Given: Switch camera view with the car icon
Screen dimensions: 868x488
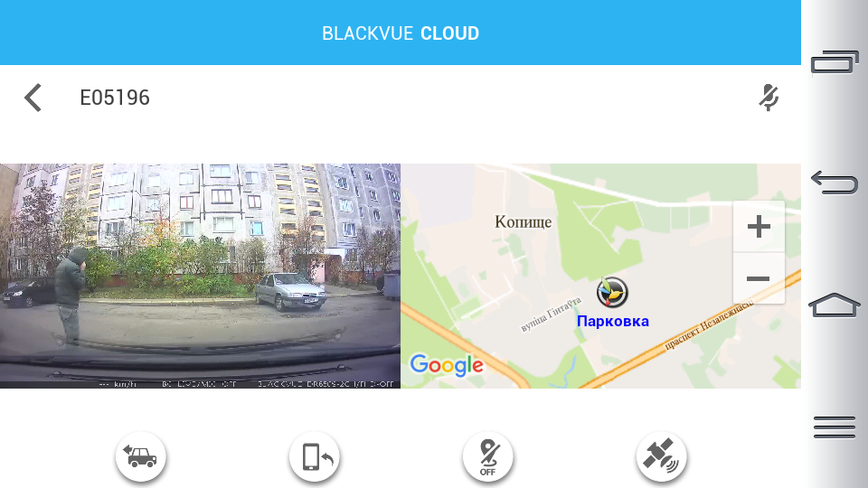Looking at the screenshot, I should pyautogui.click(x=141, y=457).
